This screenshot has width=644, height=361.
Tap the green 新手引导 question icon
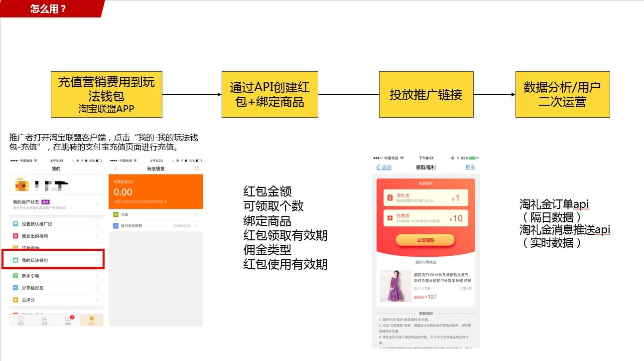(16, 276)
